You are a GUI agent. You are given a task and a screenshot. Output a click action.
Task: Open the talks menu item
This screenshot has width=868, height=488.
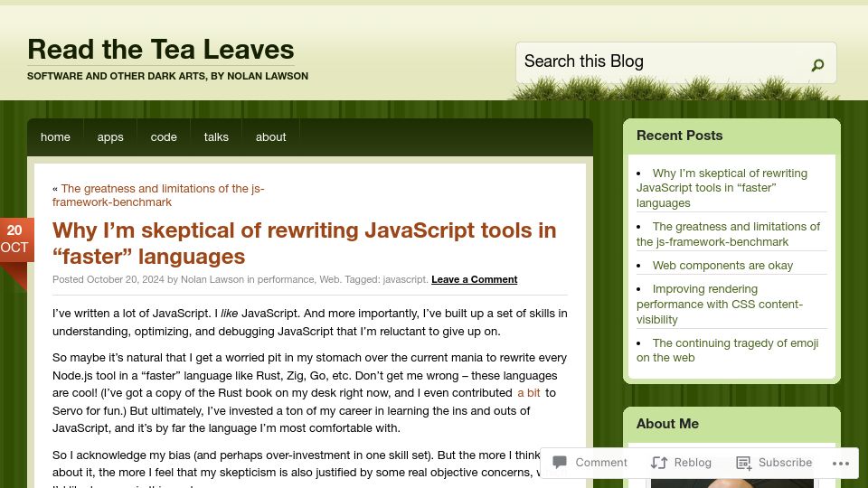(x=216, y=137)
